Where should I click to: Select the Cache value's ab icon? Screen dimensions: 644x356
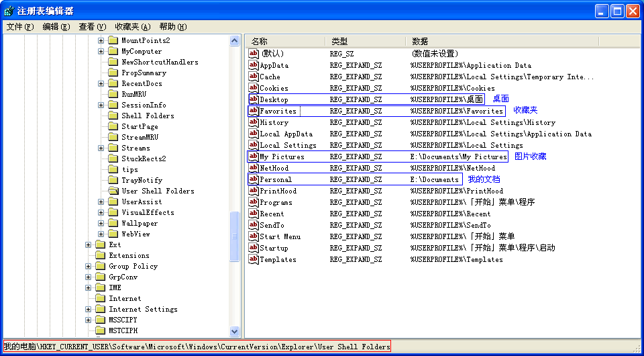pos(254,77)
